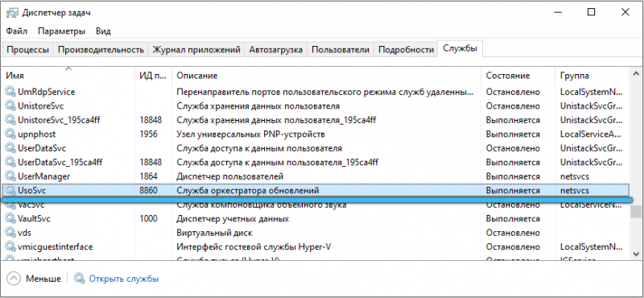Click description Диспетчер учетных данных
644x298 pixels.
coord(233,219)
